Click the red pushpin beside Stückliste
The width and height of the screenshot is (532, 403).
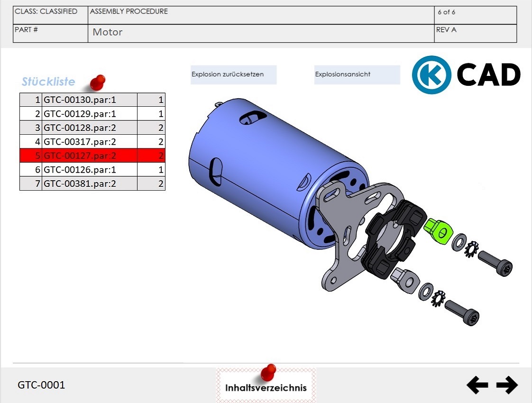coord(97,82)
